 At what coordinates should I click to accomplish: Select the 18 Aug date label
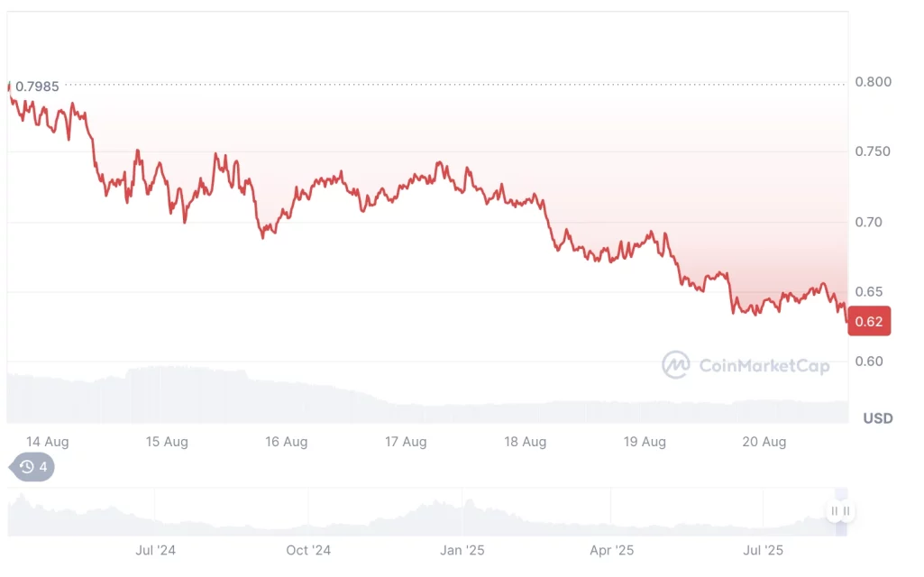pyautogui.click(x=526, y=442)
